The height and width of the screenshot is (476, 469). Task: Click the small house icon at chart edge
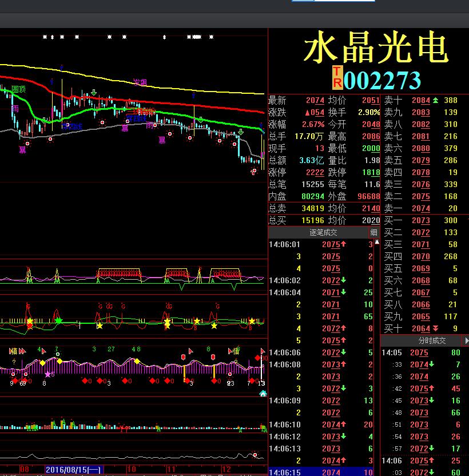[x=263, y=394]
